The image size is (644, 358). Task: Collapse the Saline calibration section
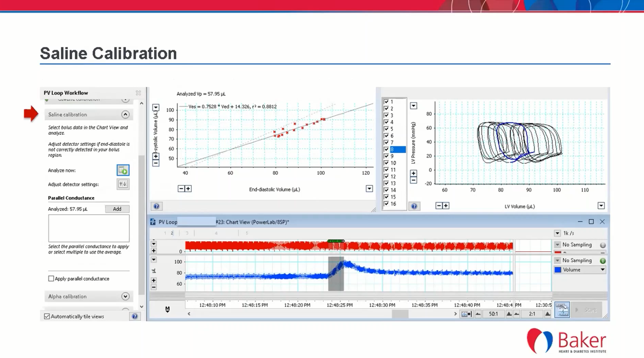point(125,115)
